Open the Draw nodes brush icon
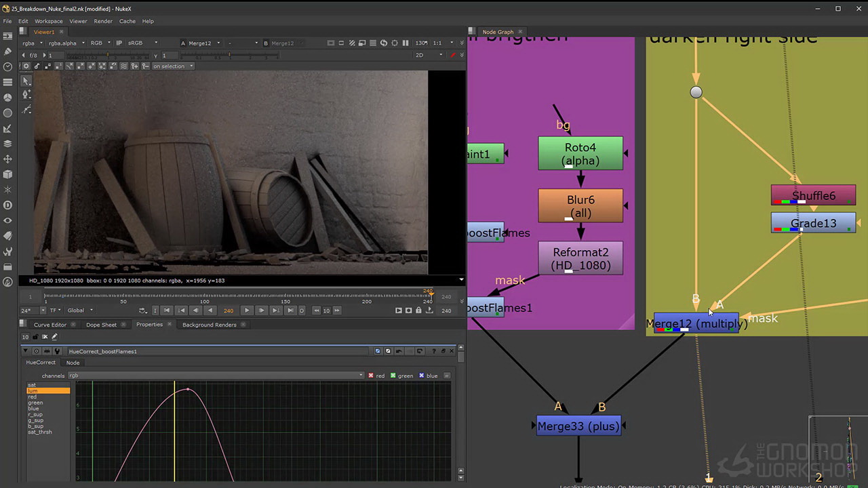The width and height of the screenshot is (868, 488). coord(7,51)
